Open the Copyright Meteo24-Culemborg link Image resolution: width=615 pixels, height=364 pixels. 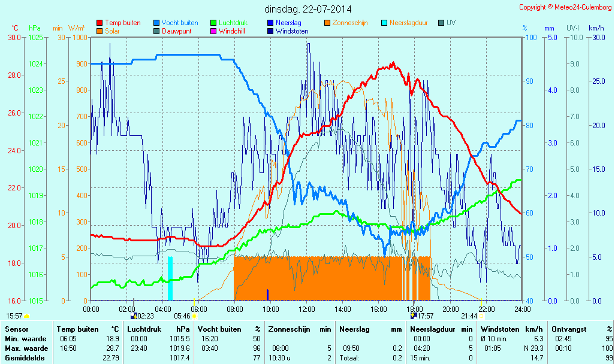[x=565, y=7]
